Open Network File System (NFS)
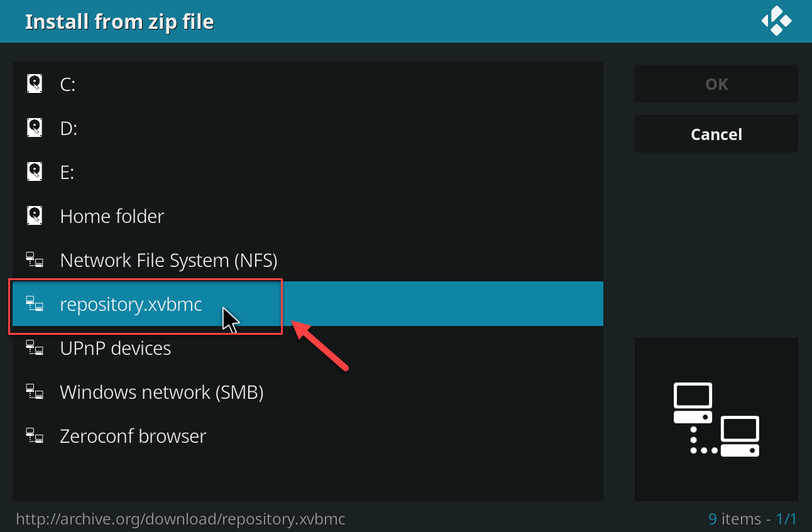812x532 pixels. point(308,260)
